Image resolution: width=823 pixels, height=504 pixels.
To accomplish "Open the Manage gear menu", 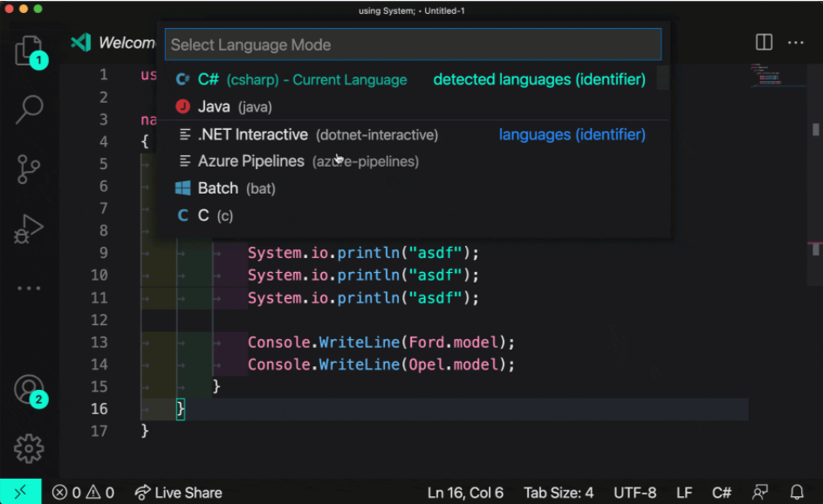I will [29, 448].
